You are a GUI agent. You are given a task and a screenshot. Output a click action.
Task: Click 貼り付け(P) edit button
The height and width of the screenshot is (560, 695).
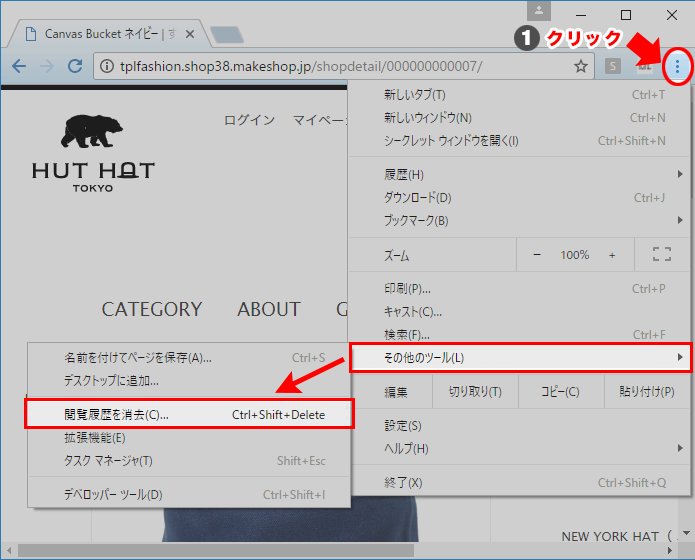click(647, 392)
